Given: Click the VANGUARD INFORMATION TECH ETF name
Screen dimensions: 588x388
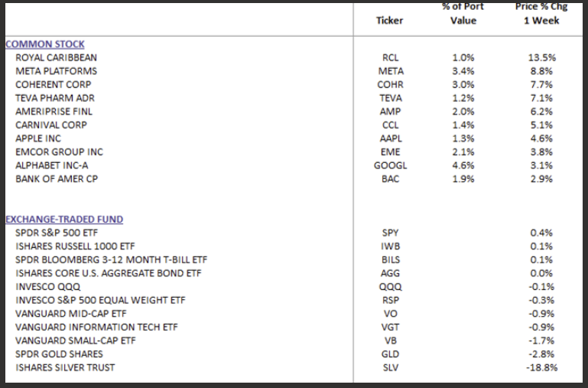Looking at the screenshot, I should click(x=96, y=328).
